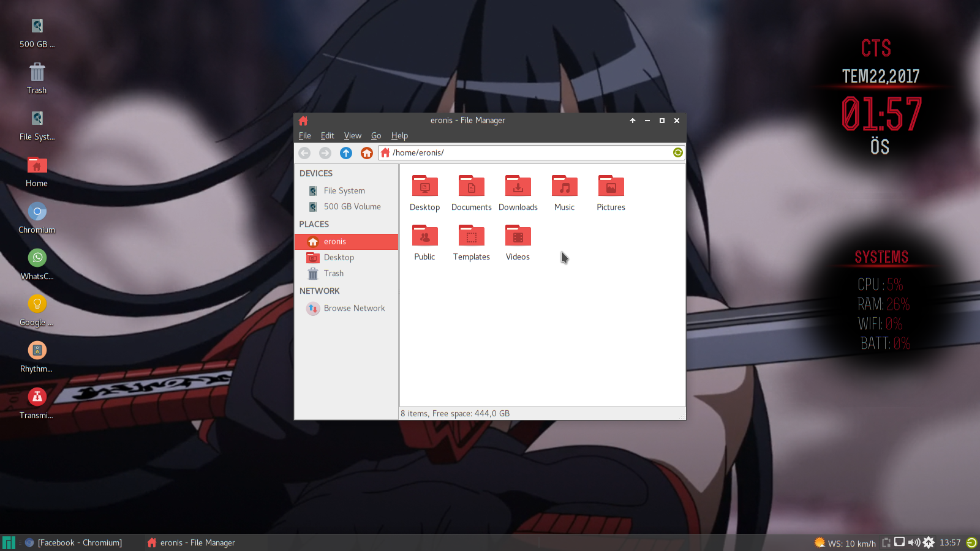Open the Music folder
Image resolution: width=980 pixels, height=551 pixels.
[x=565, y=193]
